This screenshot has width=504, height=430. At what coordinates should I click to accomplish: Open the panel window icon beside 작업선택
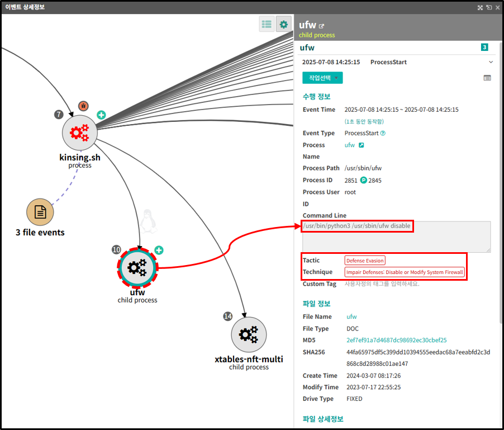pyautogui.click(x=487, y=78)
